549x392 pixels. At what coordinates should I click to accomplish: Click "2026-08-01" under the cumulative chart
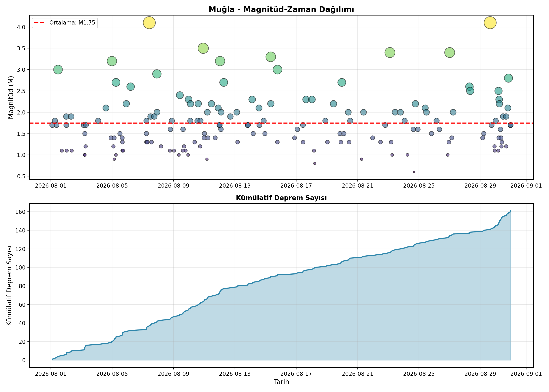(x=51, y=374)
